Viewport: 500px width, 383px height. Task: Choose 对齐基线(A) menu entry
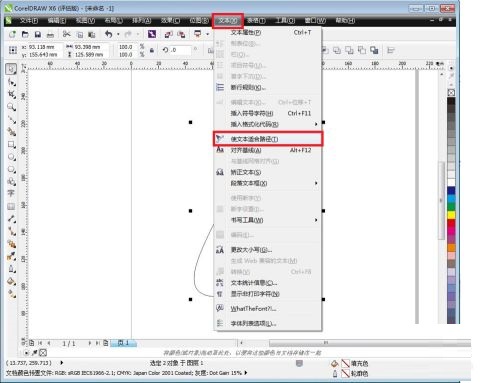click(267, 150)
